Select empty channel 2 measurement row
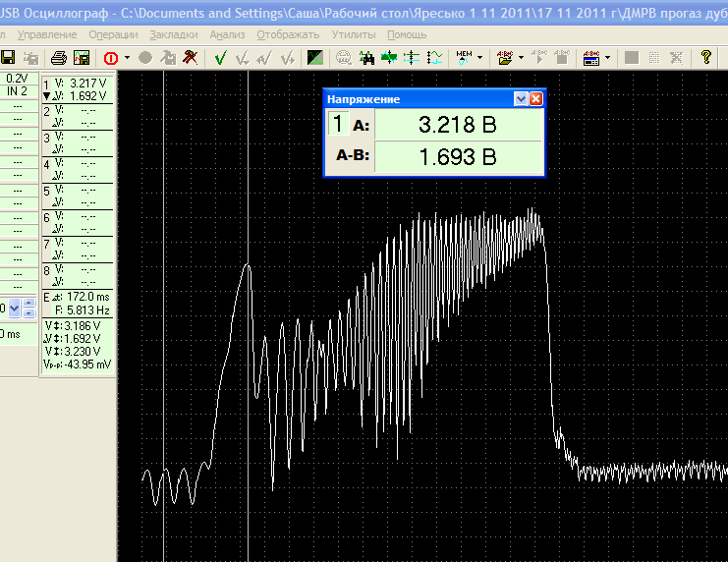 (x=78, y=117)
